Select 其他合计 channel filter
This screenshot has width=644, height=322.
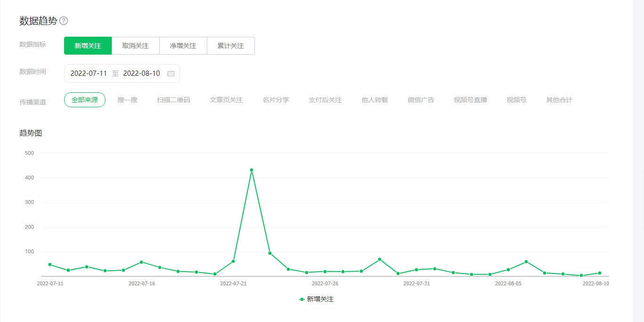[559, 100]
